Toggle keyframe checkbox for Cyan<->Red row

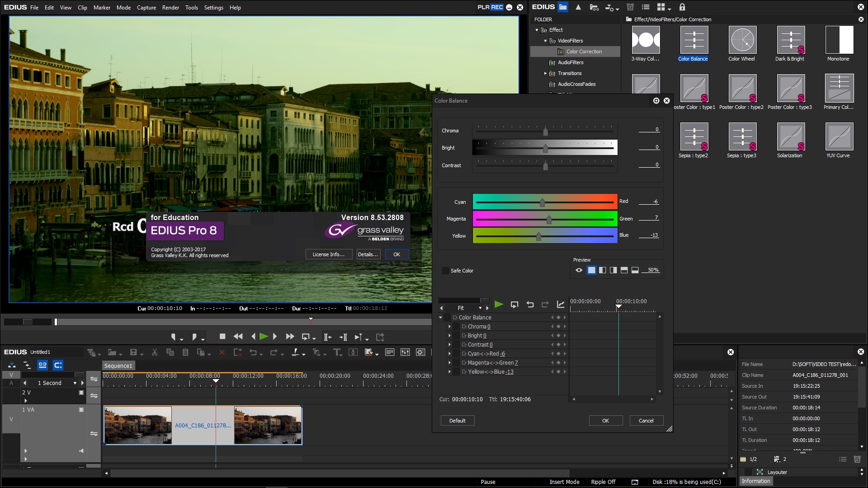click(457, 354)
